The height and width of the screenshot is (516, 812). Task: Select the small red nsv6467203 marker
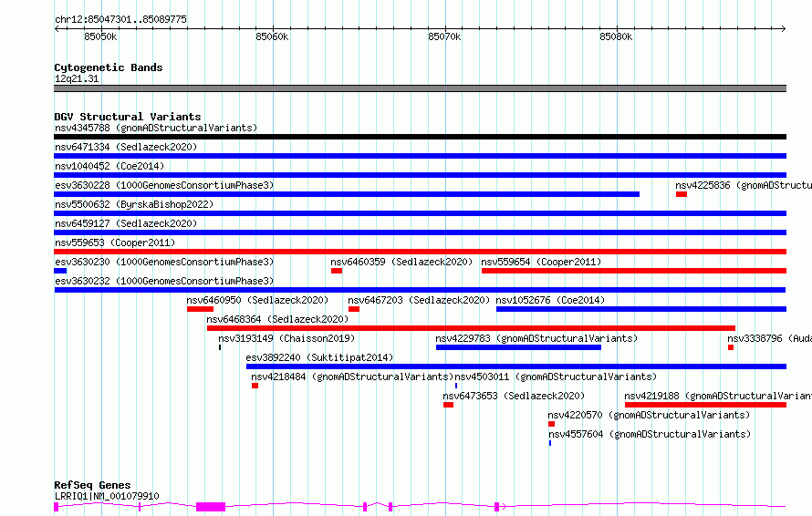click(354, 309)
